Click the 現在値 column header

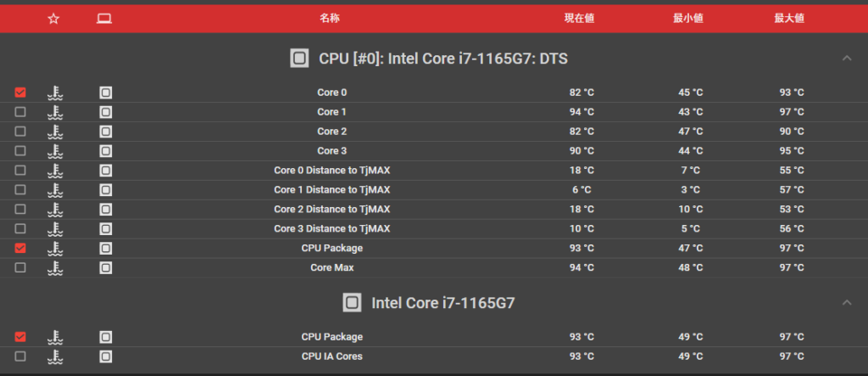point(579,18)
